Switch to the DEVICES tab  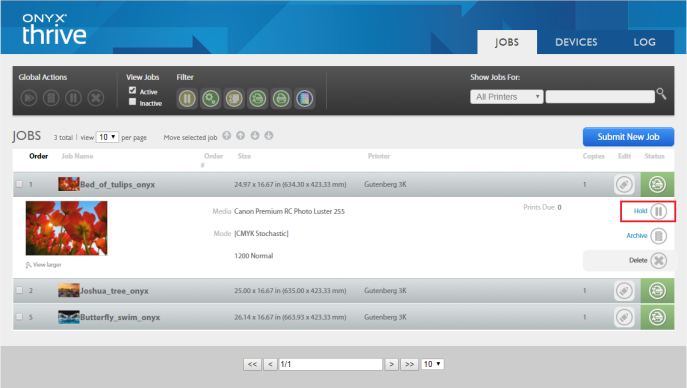pyautogui.click(x=576, y=42)
